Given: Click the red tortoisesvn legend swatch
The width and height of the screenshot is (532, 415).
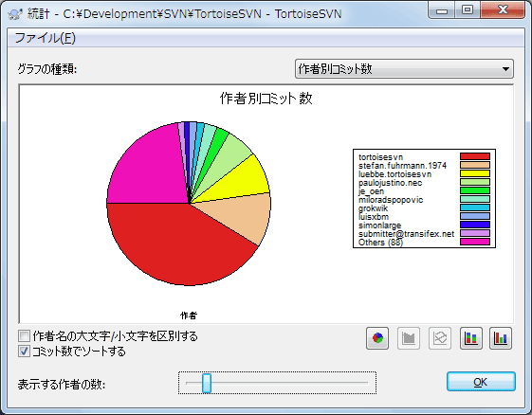Looking at the screenshot, I should click(x=475, y=156).
